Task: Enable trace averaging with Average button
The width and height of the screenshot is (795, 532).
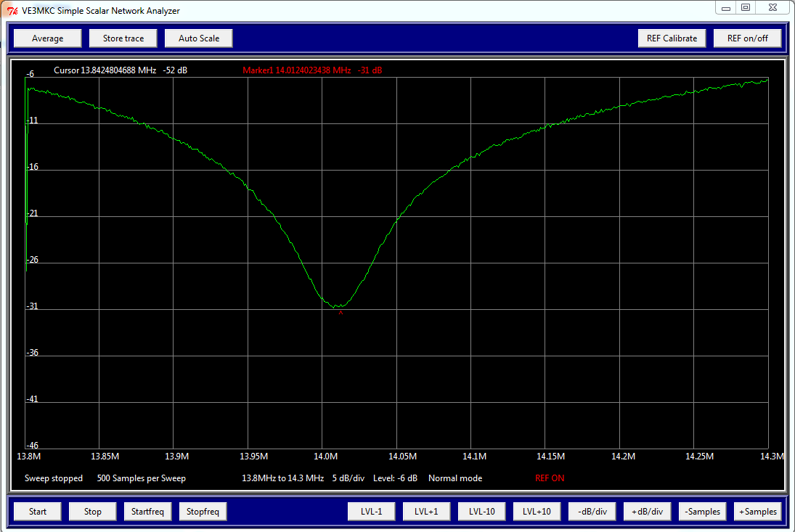Action: pyautogui.click(x=46, y=38)
